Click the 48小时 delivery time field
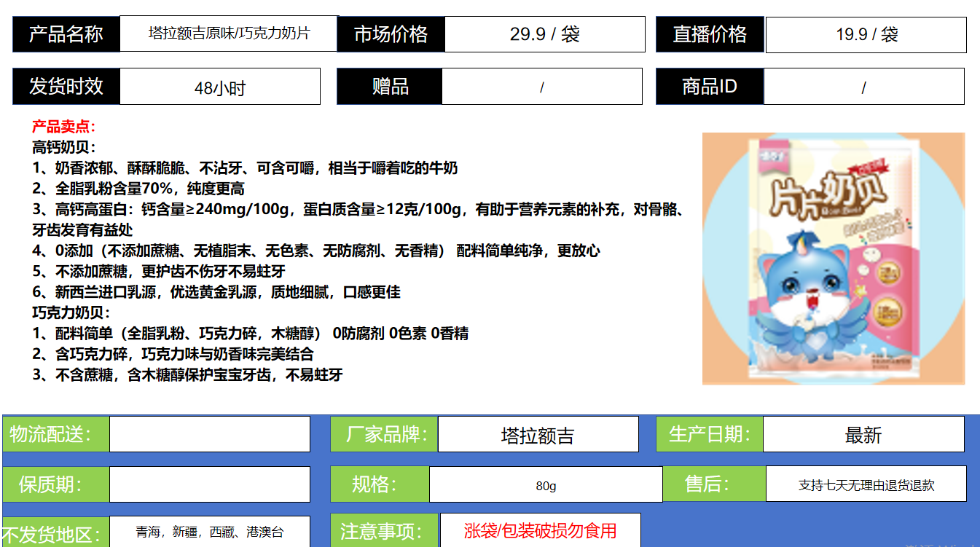Viewport: 980px width, 547px height. click(219, 87)
